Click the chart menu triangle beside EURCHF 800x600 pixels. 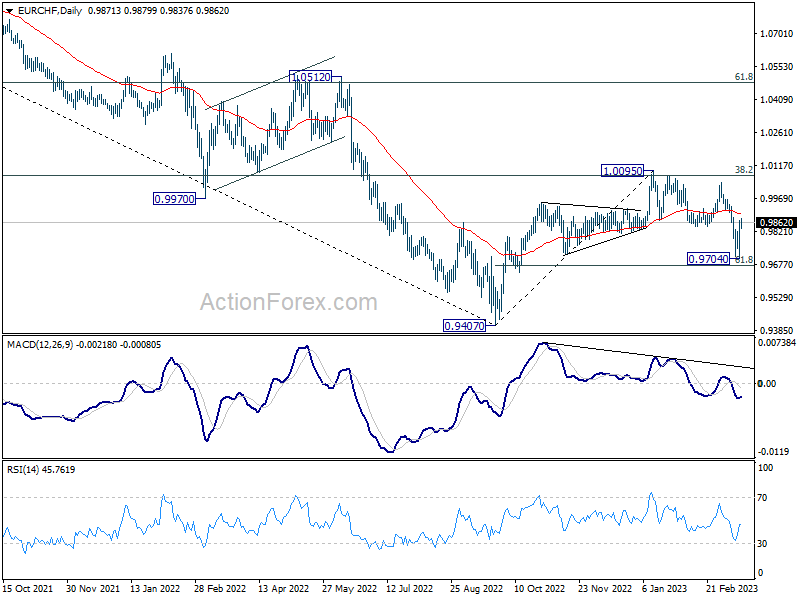point(9,10)
